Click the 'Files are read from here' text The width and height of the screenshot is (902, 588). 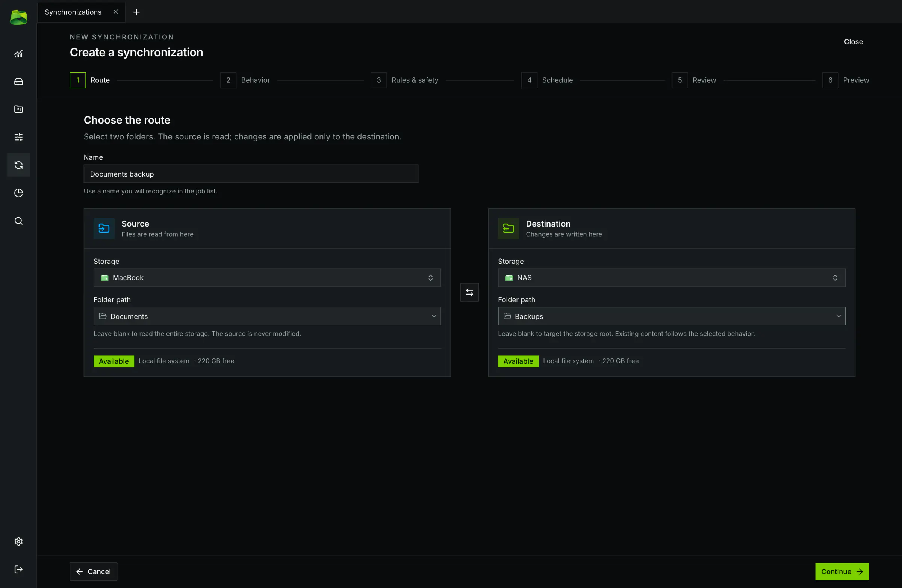(157, 234)
